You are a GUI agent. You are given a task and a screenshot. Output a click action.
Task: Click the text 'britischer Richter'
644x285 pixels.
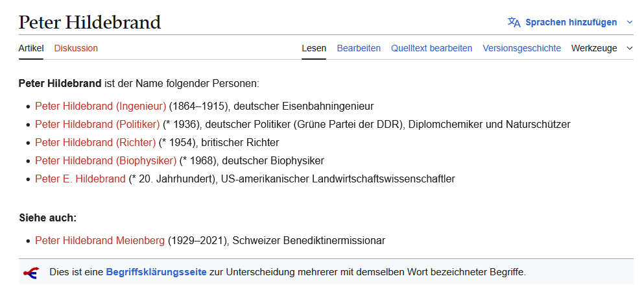[x=240, y=142]
